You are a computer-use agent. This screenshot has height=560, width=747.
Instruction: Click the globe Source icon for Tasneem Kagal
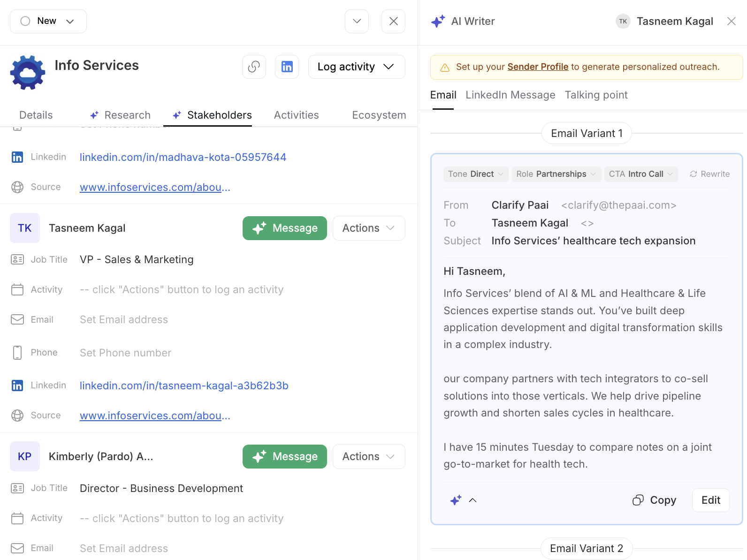click(x=17, y=416)
